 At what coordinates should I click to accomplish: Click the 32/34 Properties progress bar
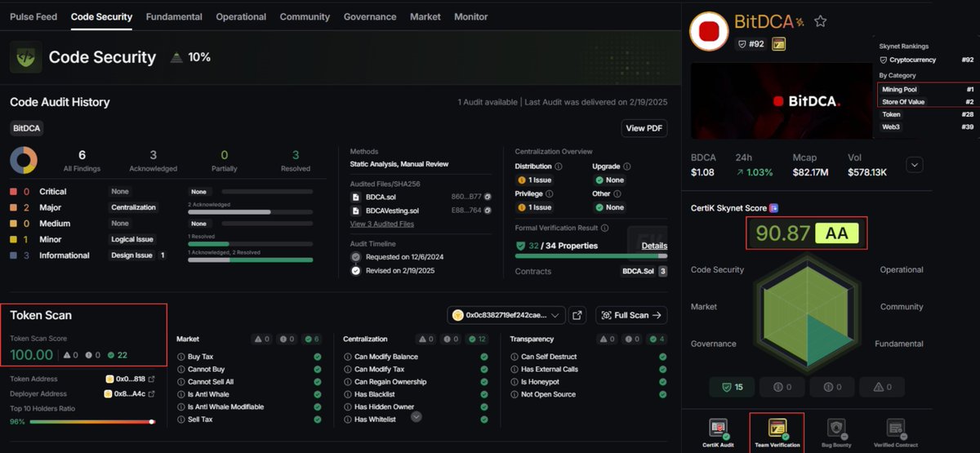(x=591, y=256)
